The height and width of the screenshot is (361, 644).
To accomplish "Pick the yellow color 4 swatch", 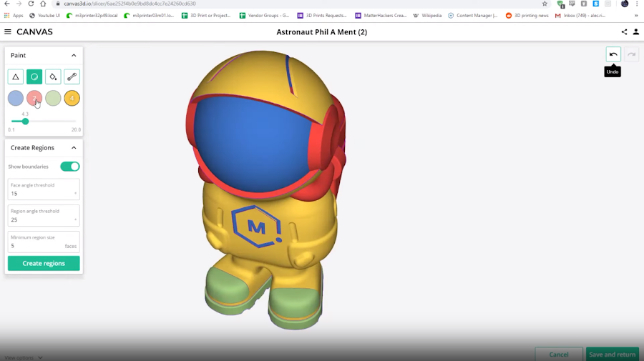I will [72, 99].
